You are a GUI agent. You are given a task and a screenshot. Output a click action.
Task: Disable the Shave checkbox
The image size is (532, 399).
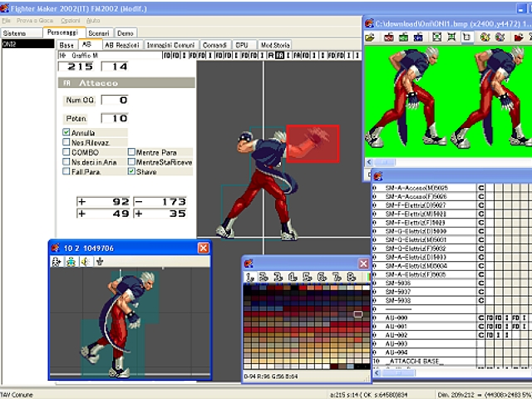pos(132,171)
